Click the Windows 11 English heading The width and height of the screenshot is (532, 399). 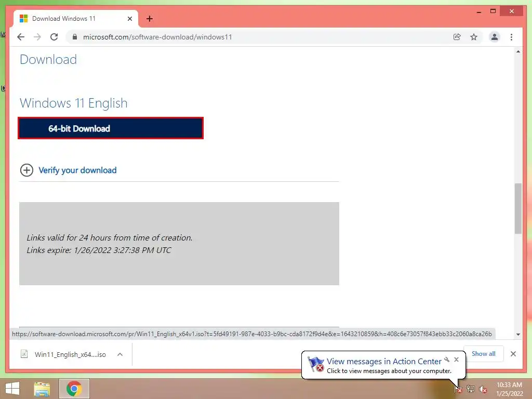pyautogui.click(x=74, y=103)
